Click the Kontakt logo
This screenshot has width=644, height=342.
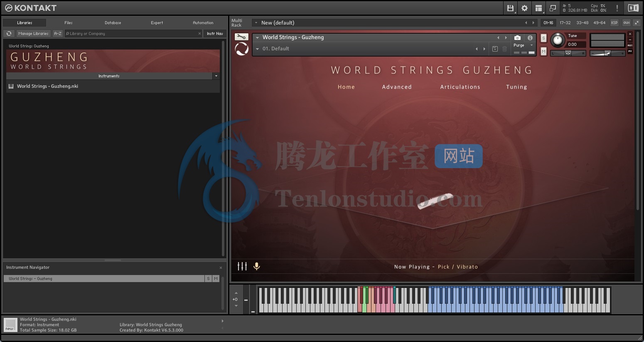(x=31, y=8)
